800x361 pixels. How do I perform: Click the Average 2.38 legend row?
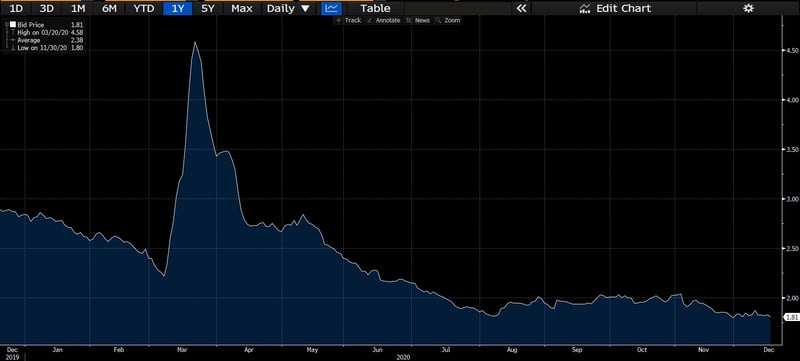pos(50,40)
